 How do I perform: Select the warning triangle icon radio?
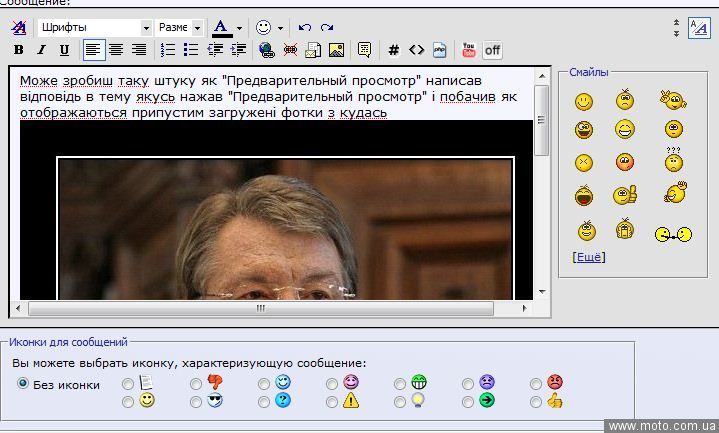(332, 402)
